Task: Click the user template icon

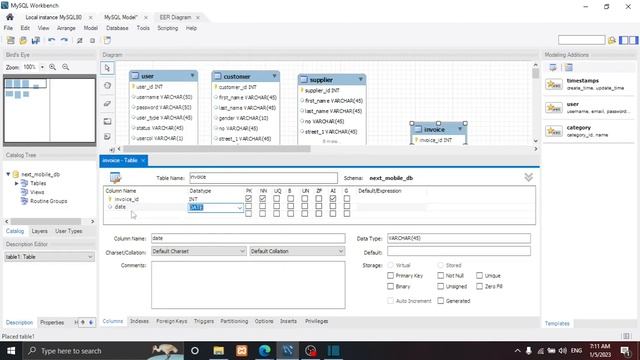Action: (554, 108)
